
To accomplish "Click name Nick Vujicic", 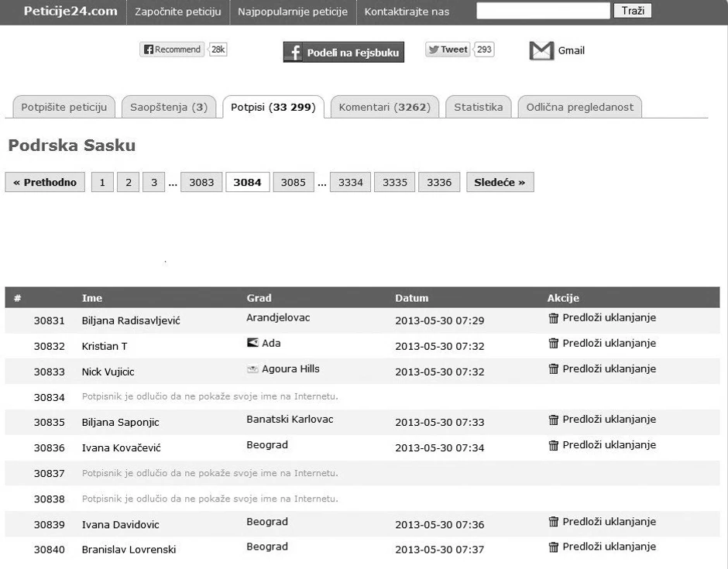I will (x=108, y=372).
